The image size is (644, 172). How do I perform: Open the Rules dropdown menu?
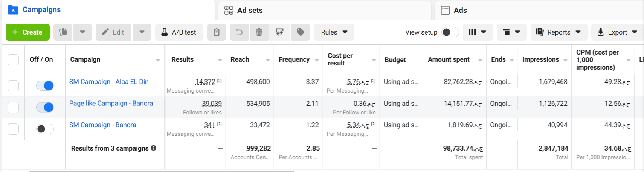point(334,32)
